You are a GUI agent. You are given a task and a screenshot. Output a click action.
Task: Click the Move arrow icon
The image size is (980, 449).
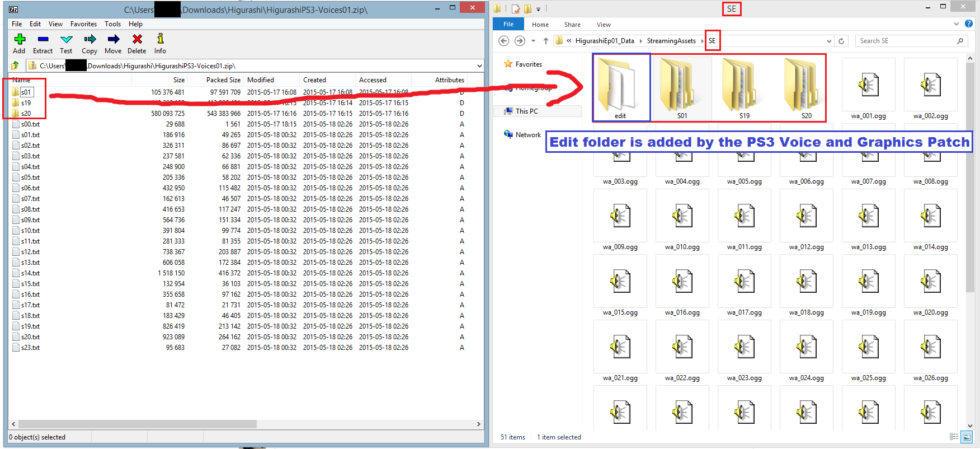[x=113, y=44]
